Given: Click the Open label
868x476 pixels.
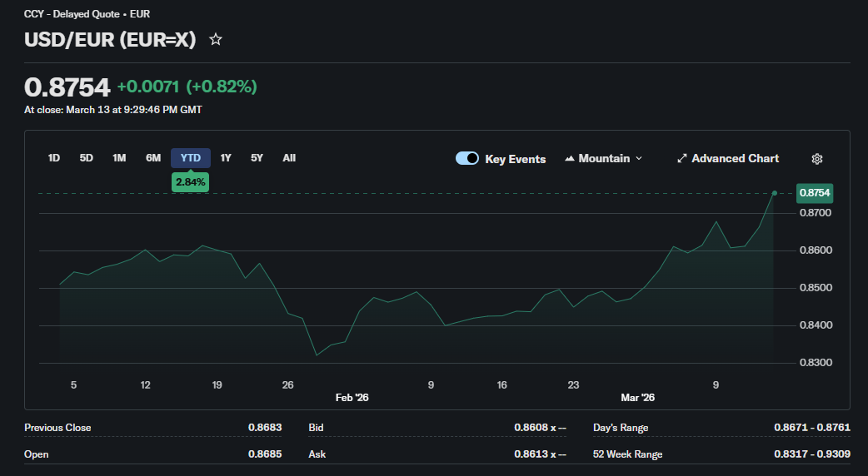Looking at the screenshot, I should tap(37, 454).
